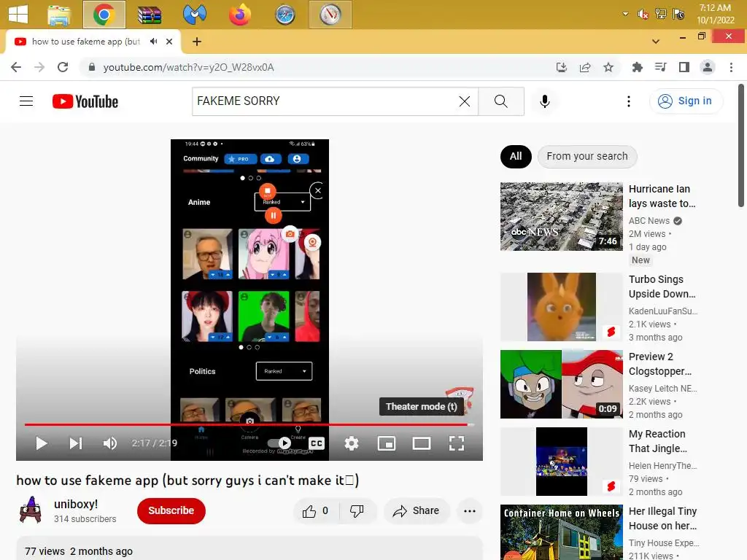Toggle the autoplay switch

279,443
